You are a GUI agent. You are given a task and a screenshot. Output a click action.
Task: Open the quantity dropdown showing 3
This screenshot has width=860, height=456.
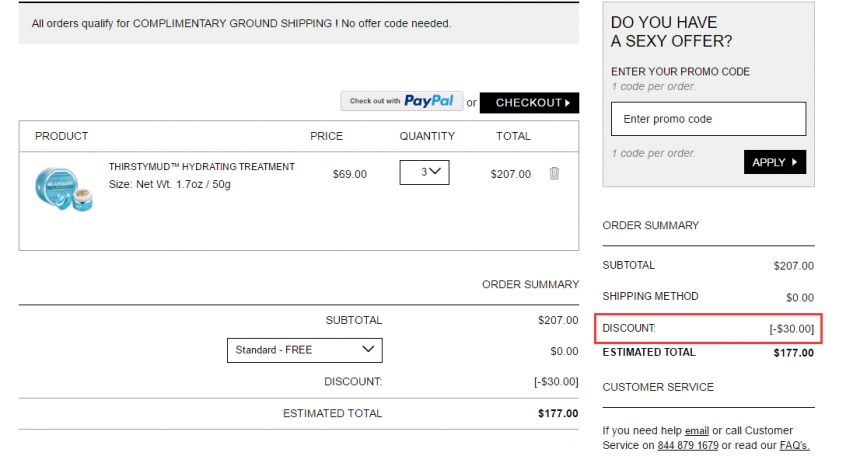(x=425, y=172)
